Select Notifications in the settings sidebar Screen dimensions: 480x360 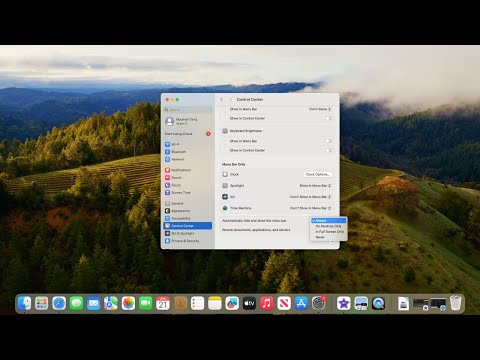[x=188, y=170]
